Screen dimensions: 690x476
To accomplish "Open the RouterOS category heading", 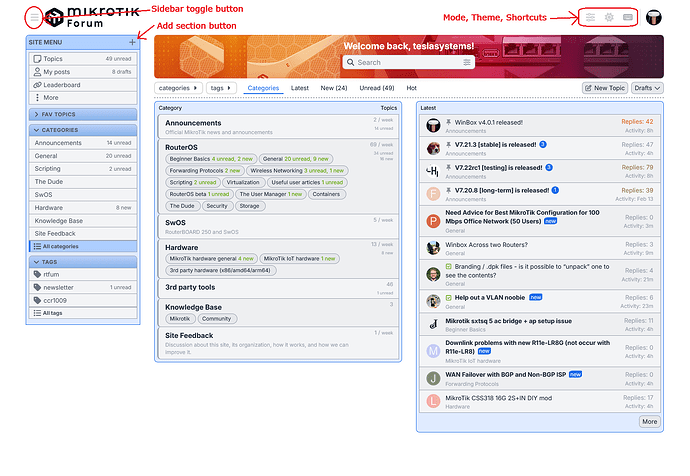I will (x=181, y=147).
